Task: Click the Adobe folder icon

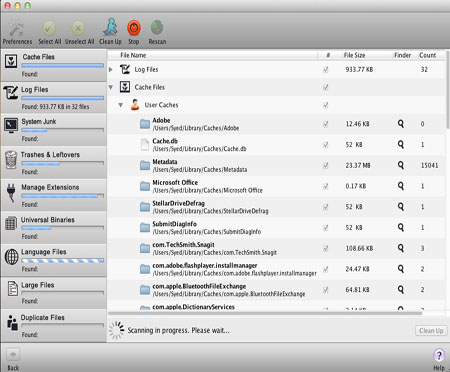Action: click(145, 124)
